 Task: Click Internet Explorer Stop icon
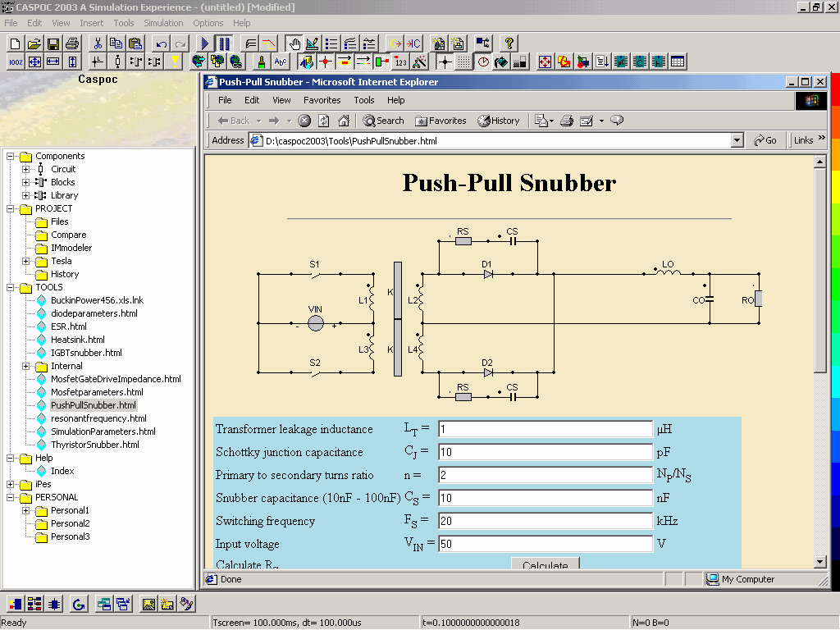tap(304, 121)
